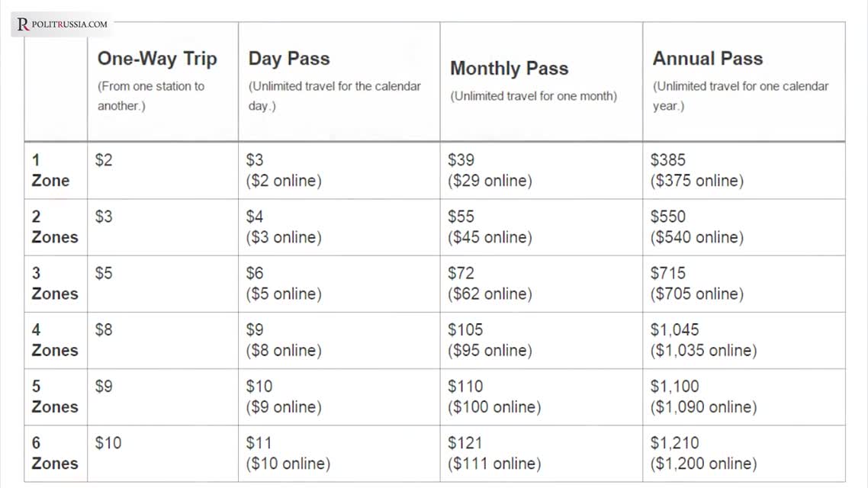
Task: Select the Day Pass column header
Action: point(289,59)
